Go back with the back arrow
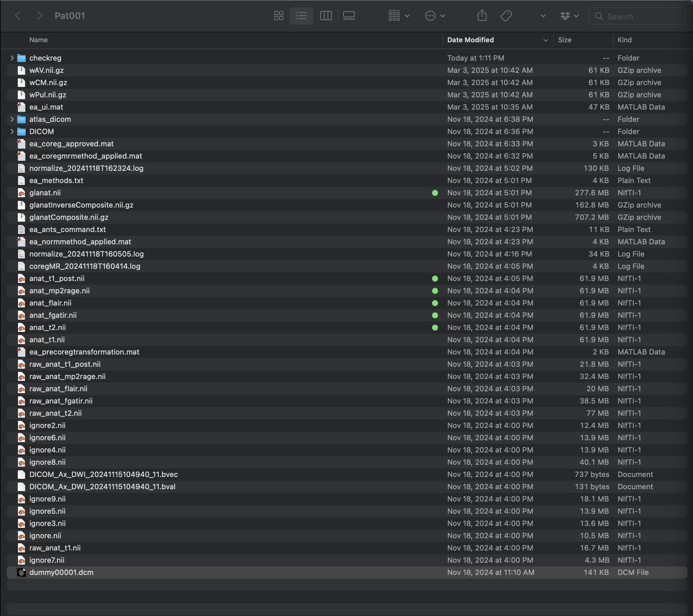This screenshot has width=693, height=616. [x=18, y=16]
